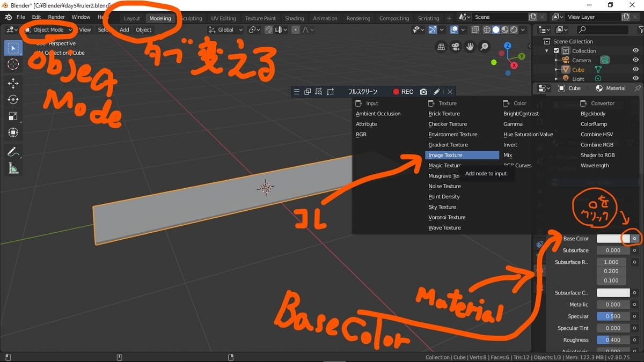
Task: Select the Move tool
Action: [x=13, y=83]
